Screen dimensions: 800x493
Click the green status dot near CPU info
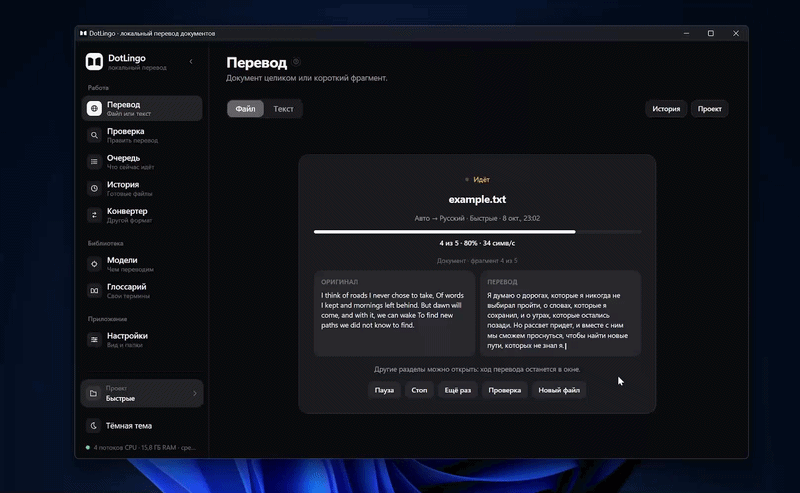(88, 448)
